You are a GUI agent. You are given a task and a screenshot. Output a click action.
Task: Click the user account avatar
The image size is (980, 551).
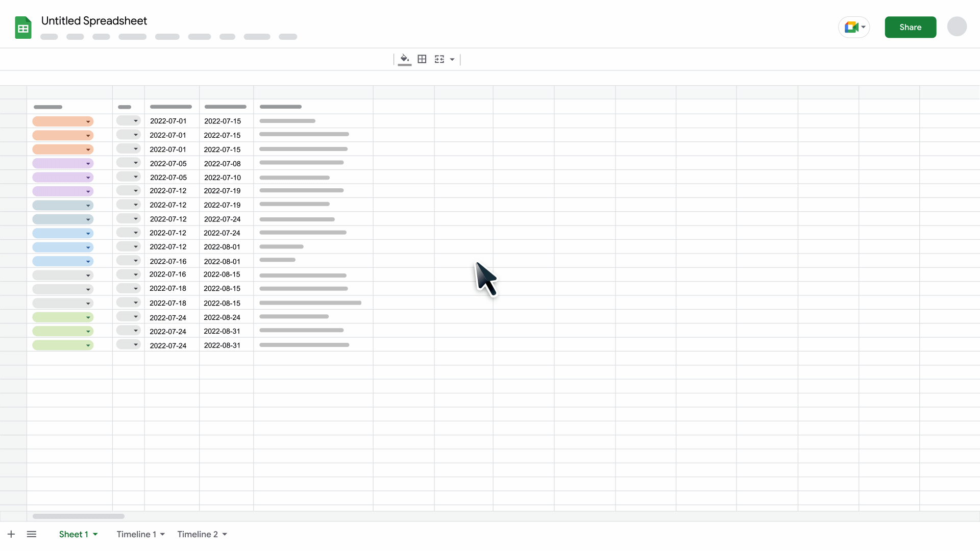957,27
